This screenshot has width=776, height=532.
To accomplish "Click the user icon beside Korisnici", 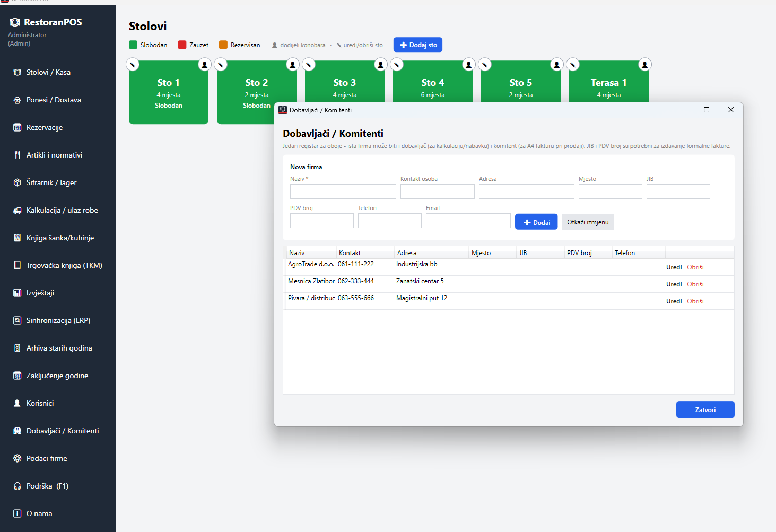I will (17, 403).
